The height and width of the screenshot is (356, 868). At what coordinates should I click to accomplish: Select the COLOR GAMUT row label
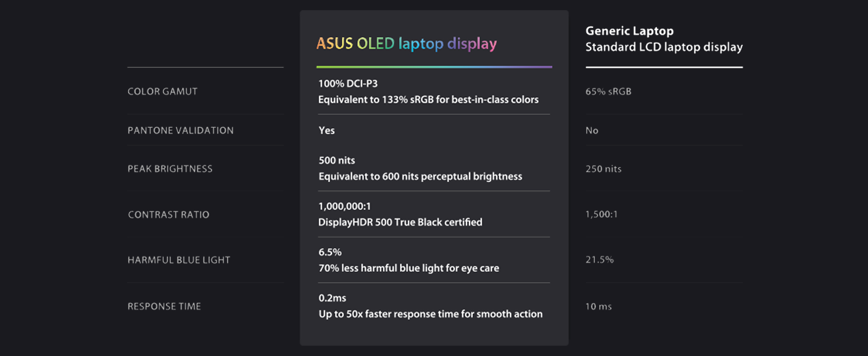(162, 91)
